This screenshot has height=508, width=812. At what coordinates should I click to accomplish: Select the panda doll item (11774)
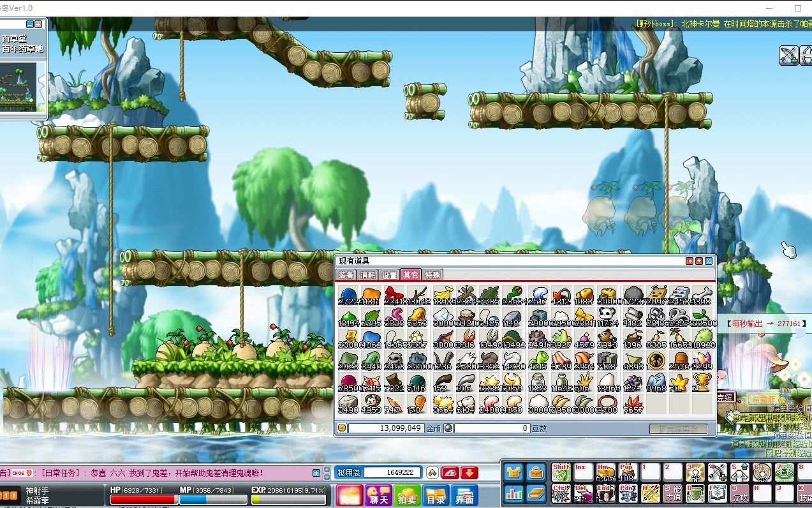607,317
